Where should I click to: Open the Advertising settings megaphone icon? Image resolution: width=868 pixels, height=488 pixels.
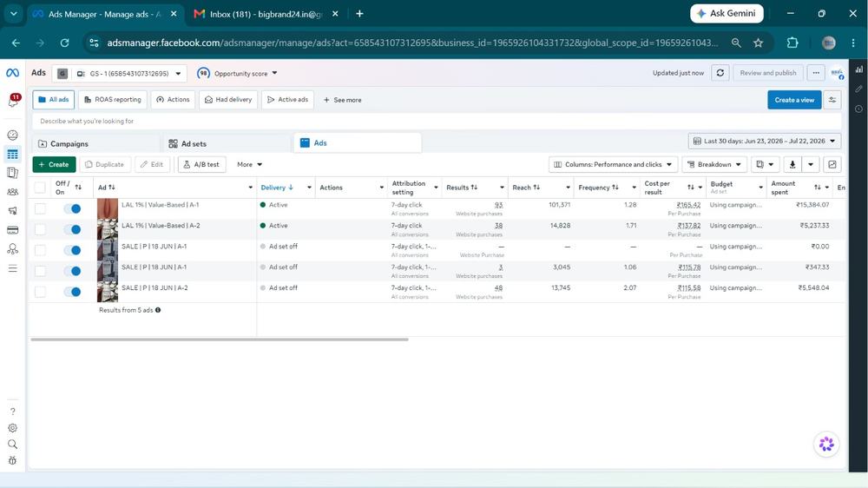pos(12,210)
